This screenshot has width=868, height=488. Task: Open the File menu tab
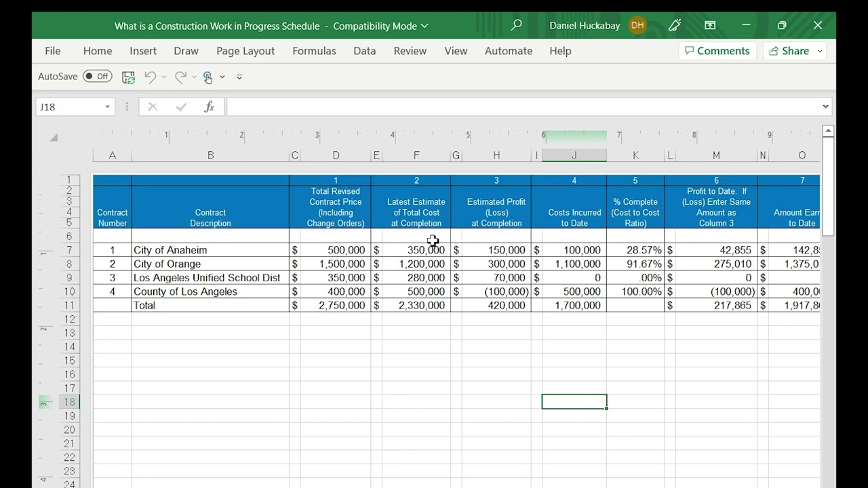tap(52, 51)
